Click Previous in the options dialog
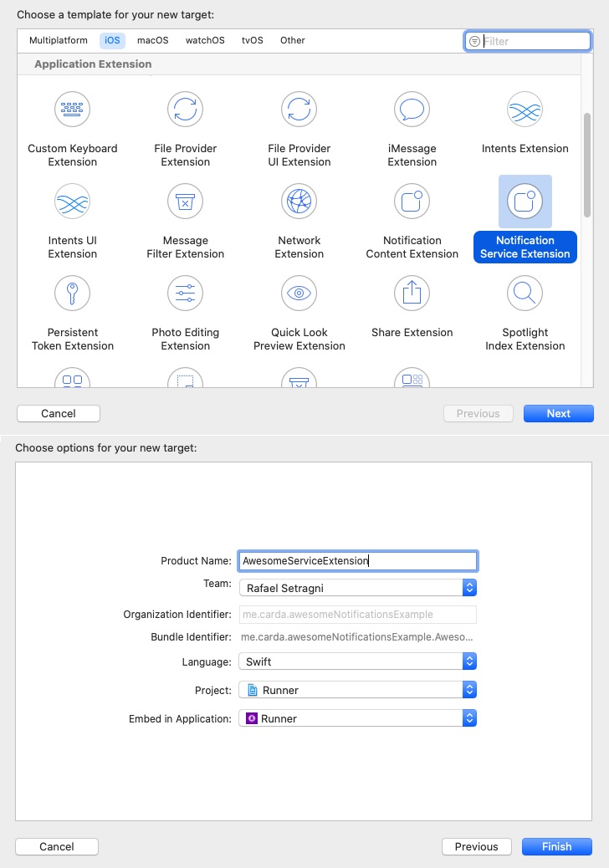 click(x=477, y=846)
